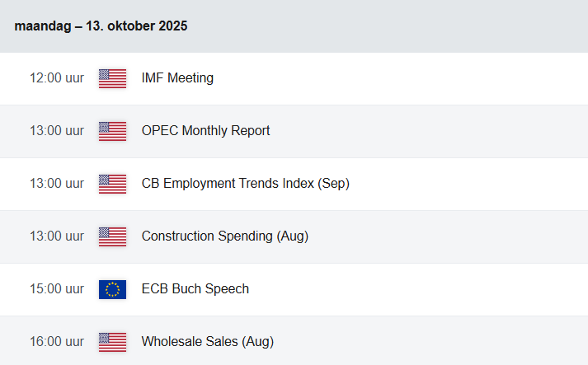Click the 13:00 uur time beside Construction Spending
This screenshot has height=365, width=588.
tap(57, 236)
